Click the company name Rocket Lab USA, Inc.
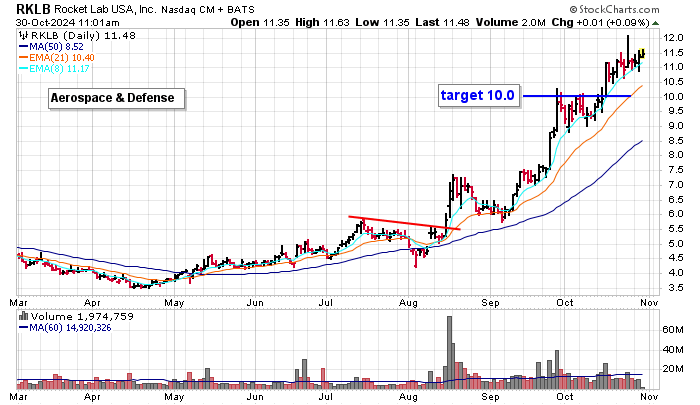This screenshot has height=405, width=700. (x=106, y=9)
